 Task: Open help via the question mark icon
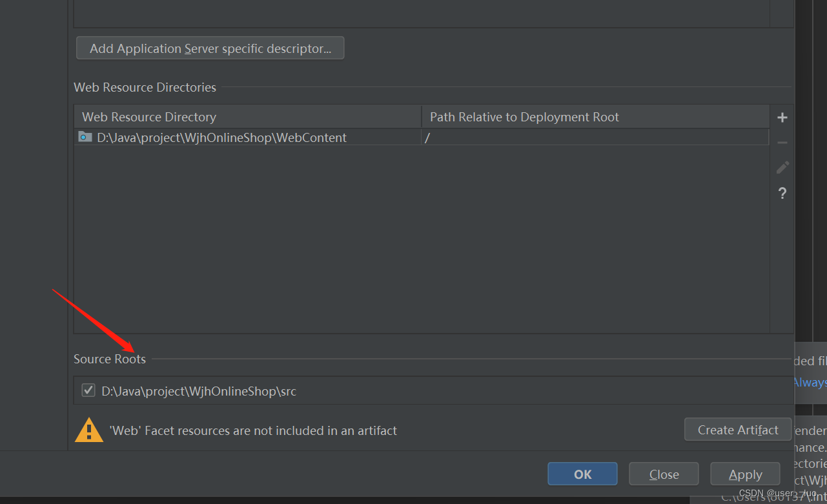coord(782,192)
